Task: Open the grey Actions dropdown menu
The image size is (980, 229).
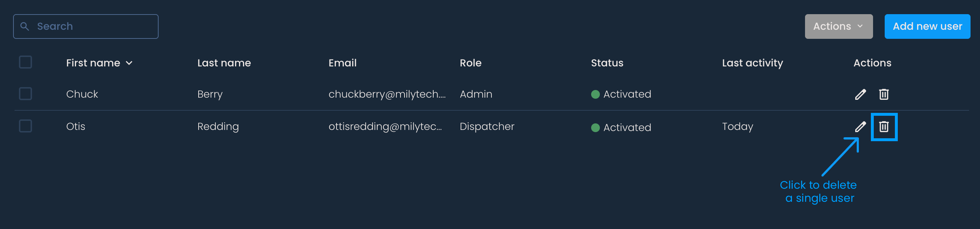Action: point(838,26)
